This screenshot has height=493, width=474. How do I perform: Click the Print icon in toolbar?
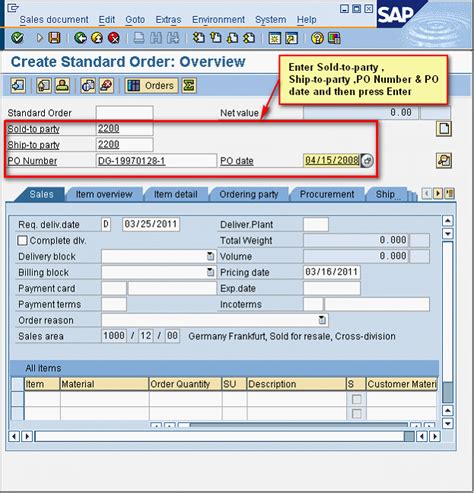[139, 38]
